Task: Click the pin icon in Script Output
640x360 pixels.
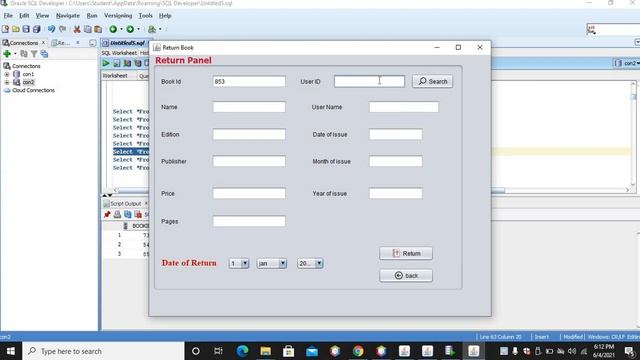Action: tap(107, 214)
